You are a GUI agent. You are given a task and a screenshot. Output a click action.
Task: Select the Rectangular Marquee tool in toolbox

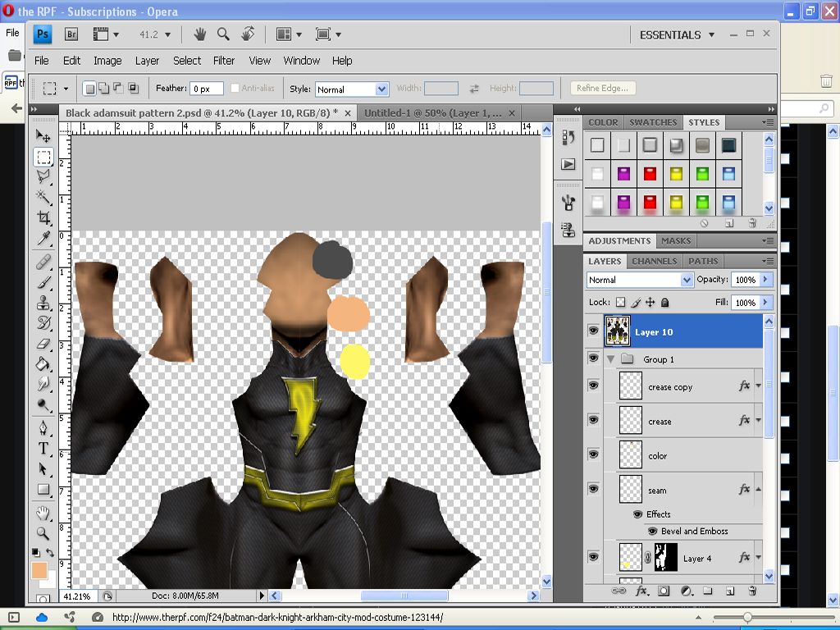43,157
